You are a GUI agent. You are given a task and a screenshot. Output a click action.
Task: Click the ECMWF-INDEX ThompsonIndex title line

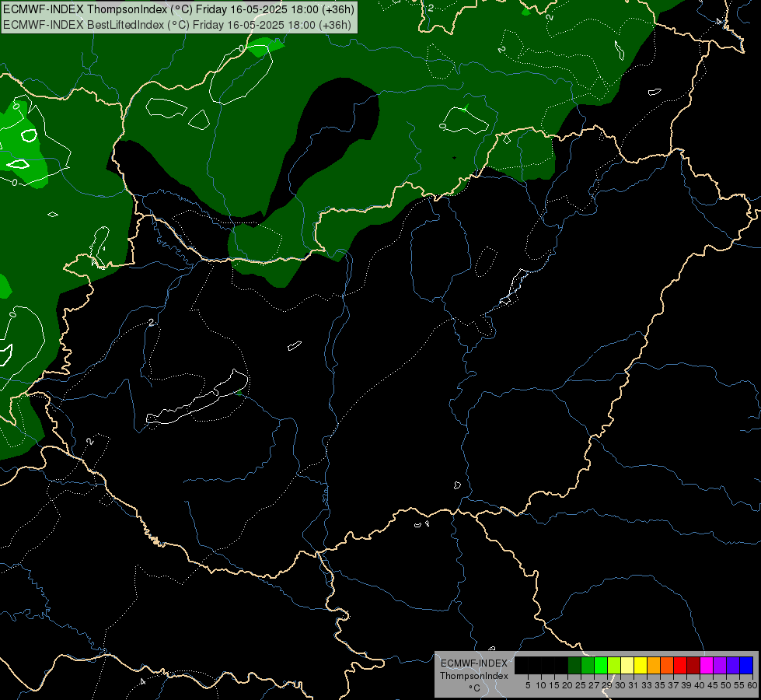pos(179,9)
